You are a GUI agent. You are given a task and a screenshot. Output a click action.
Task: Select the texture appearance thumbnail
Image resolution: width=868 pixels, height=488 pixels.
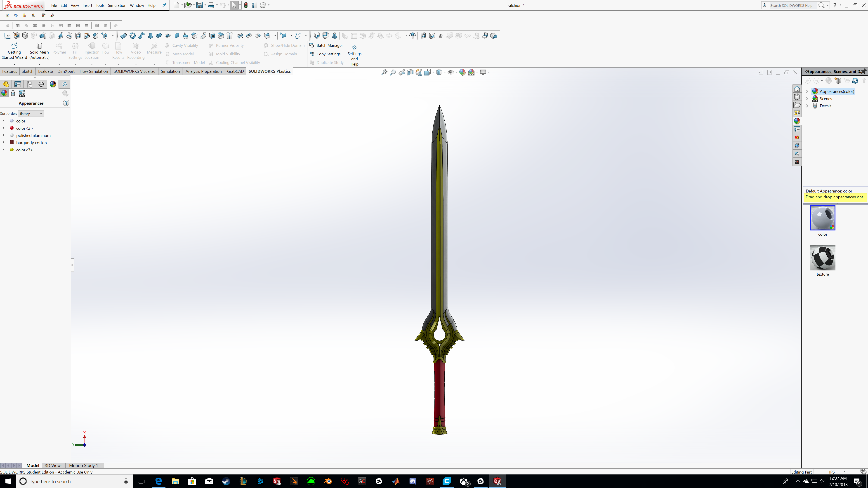point(823,258)
